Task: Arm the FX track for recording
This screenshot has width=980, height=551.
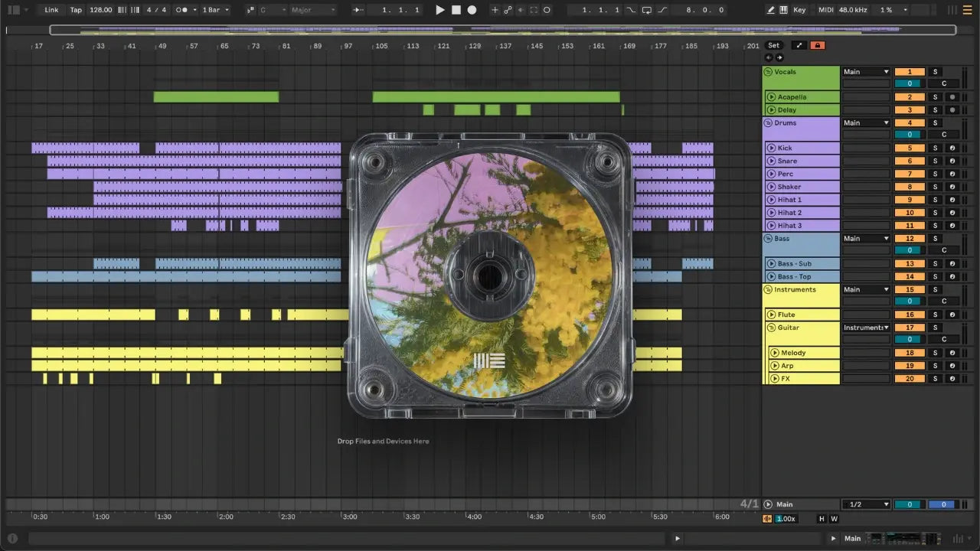Action: tap(952, 379)
